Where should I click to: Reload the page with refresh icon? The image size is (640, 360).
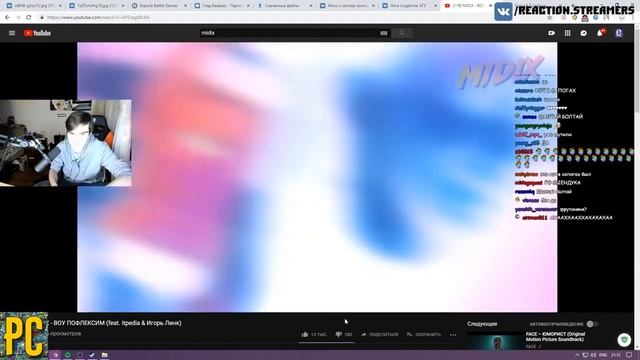pyautogui.click(x=29, y=18)
